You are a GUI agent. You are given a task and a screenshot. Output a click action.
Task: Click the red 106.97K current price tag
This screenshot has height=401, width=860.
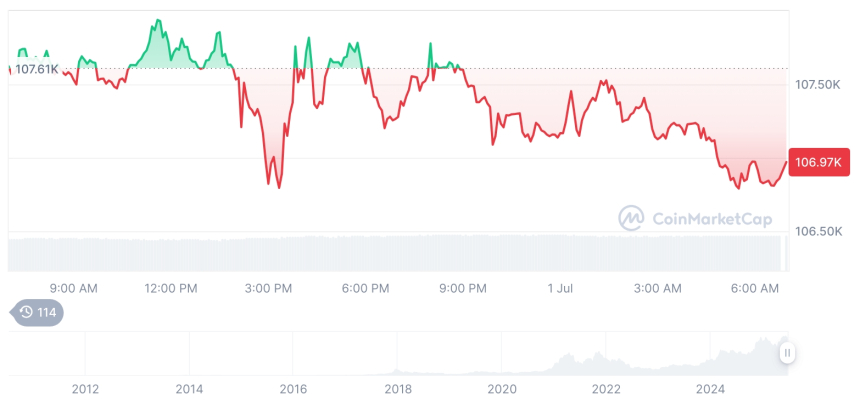pos(817,162)
